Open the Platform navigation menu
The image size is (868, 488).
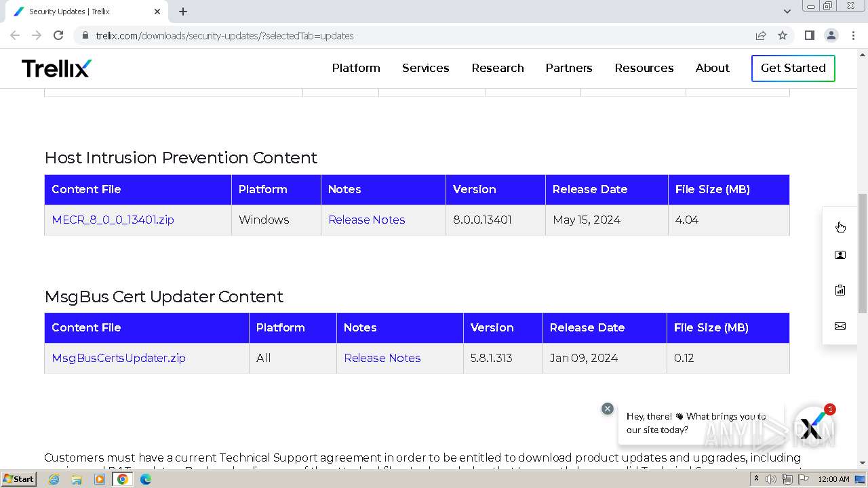pos(356,68)
